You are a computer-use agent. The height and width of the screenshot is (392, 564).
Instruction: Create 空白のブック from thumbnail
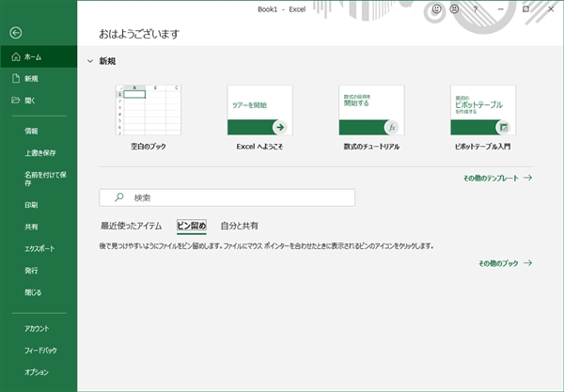pos(149,110)
